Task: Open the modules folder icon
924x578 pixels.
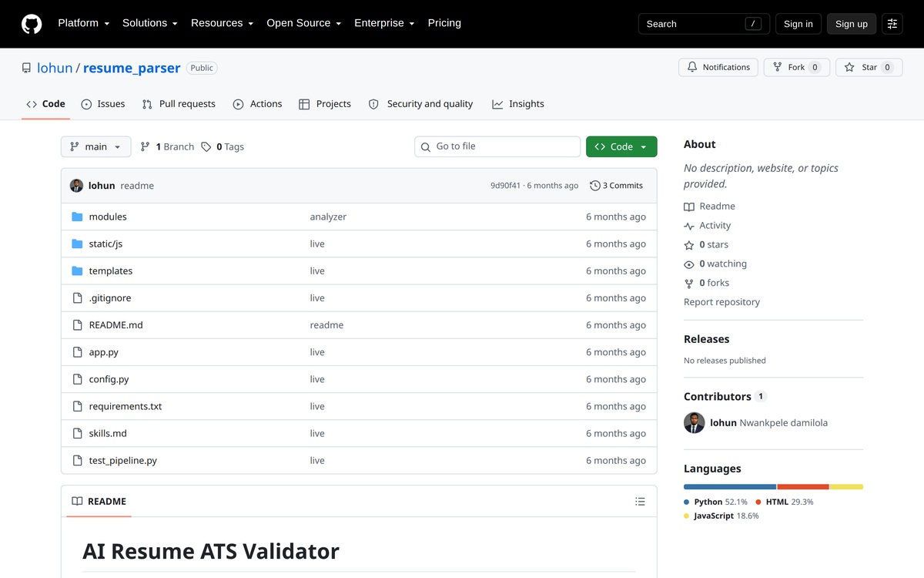Action: (77, 217)
